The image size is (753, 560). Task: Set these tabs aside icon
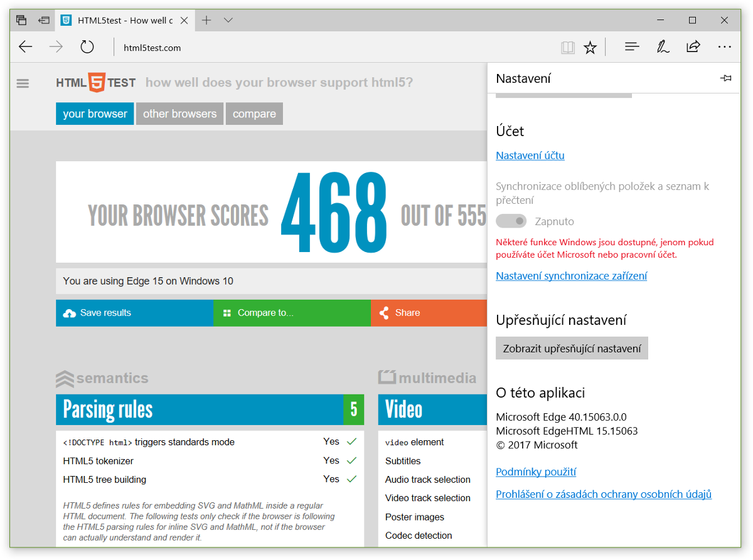pos(43,20)
